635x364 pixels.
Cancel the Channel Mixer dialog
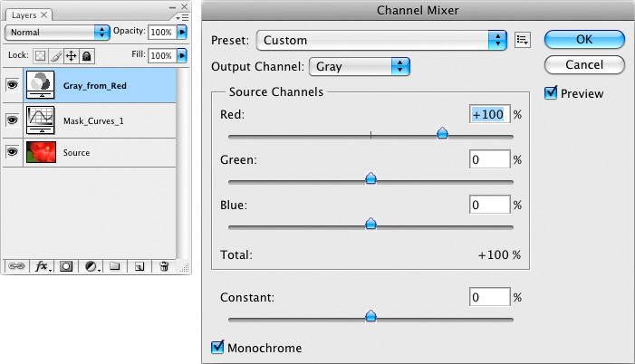click(584, 65)
